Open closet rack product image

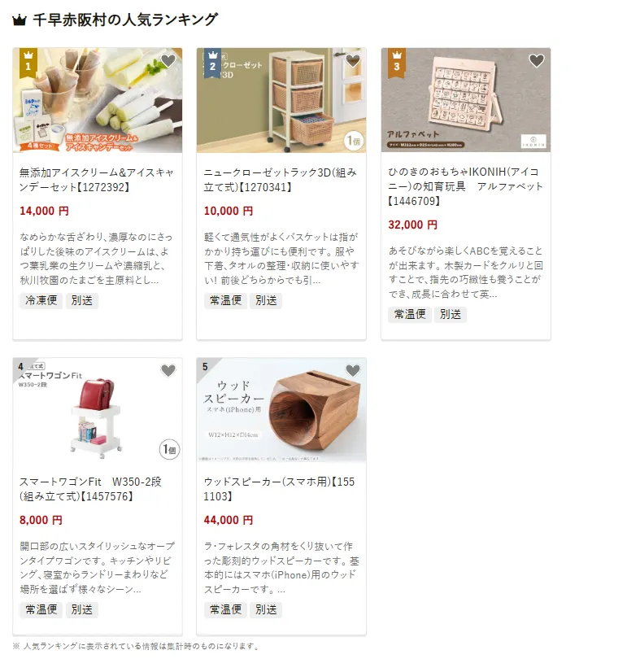pos(281,100)
